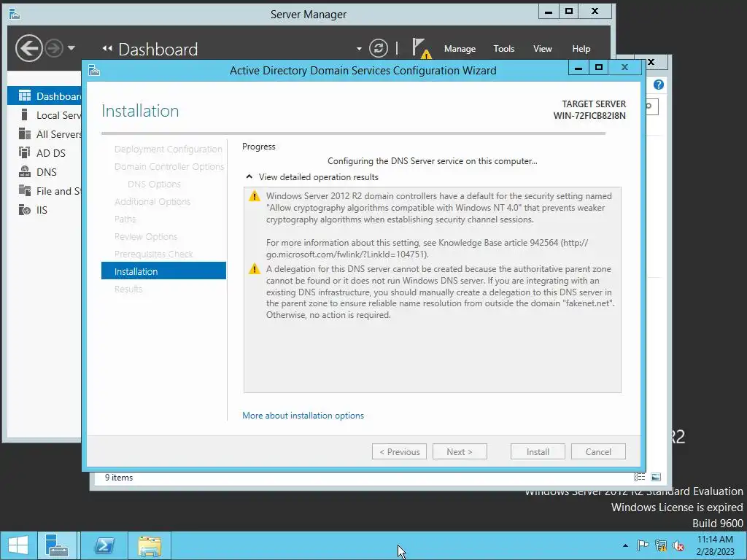Click the Deployment Configuration wizard step
This screenshot has height=560, width=747.
pyautogui.click(x=169, y=149)
